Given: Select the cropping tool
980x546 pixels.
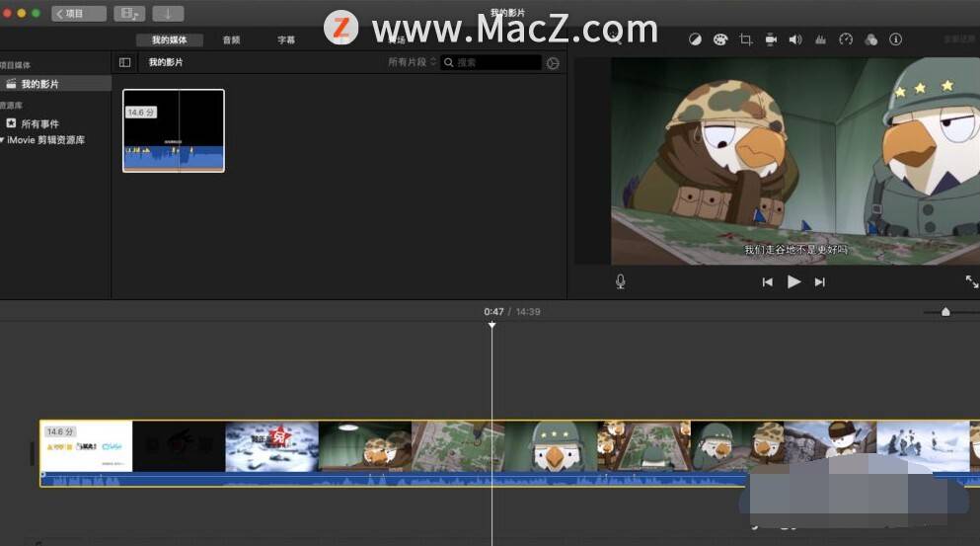Looking at the screenshot, I should pos(745,39).
